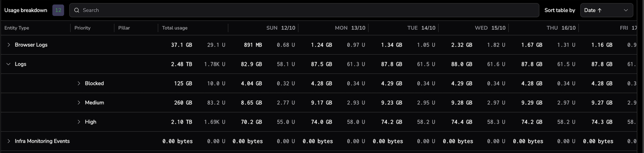Click the search magnifier icon
The height and width of the screenshot is (153, 644).
coord(77,10)
